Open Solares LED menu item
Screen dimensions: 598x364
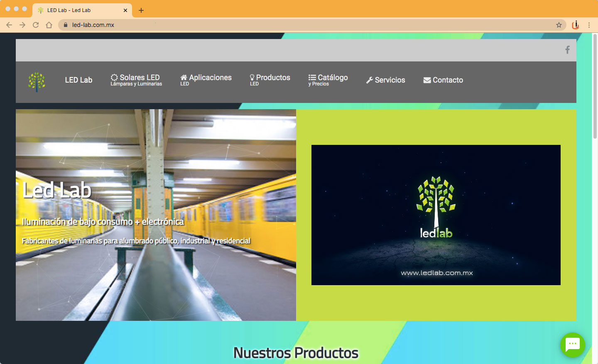coord(136,80)
